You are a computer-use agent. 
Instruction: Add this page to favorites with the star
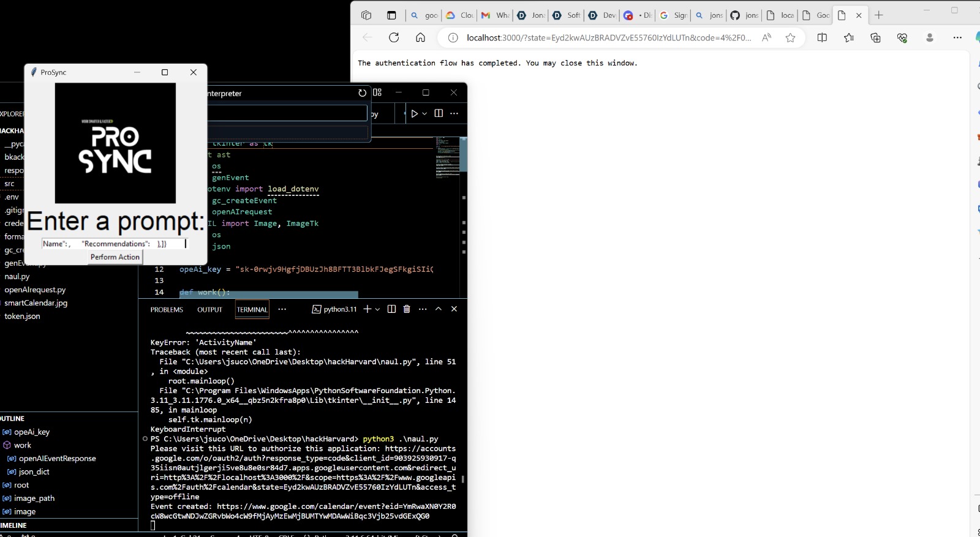790,38
